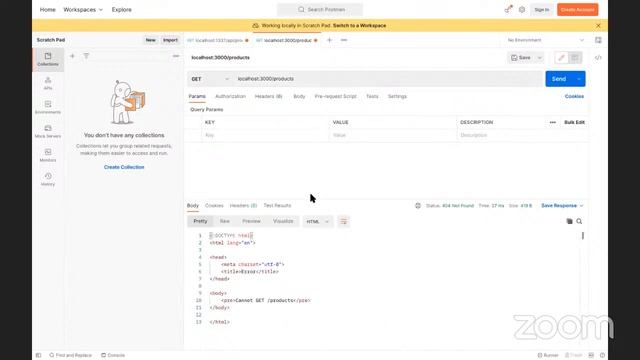
Task: Expand the Send button dropdown arrow
Action: click(x=579, y=79)
